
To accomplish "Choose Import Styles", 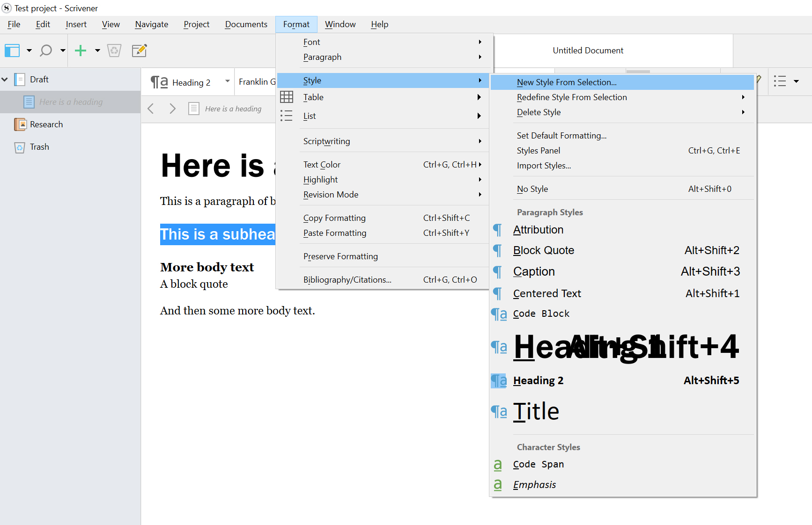I will click(x=622, y=166).
